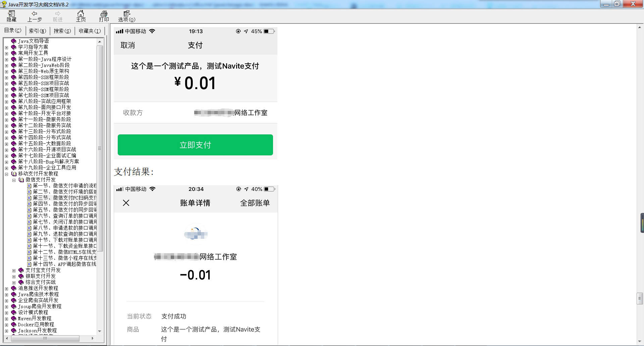The image size is (644, 346).
Task: Open the Java文档导语 book icon
Action: (x=14, y=41)
